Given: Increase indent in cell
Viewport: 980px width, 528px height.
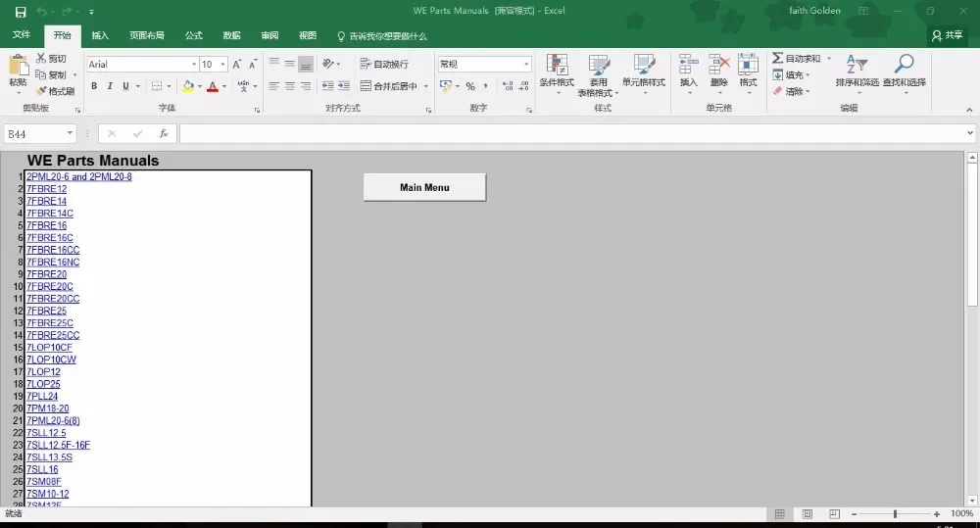Looking at the screenshot, I should (x=344, y=86).
